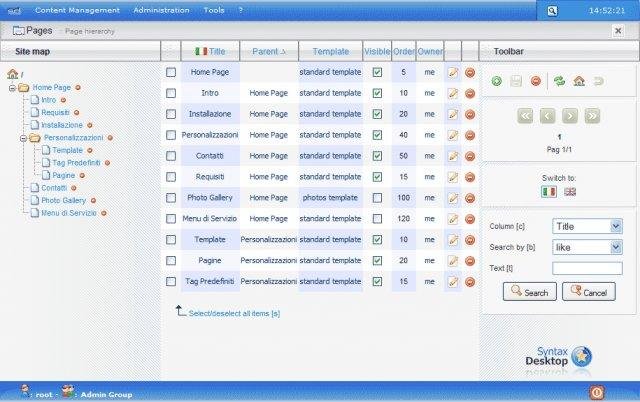The width and height of the screenshot is (640, 402).
Task: Delete the Menu di Servizio row
Action: coord(470,219)
